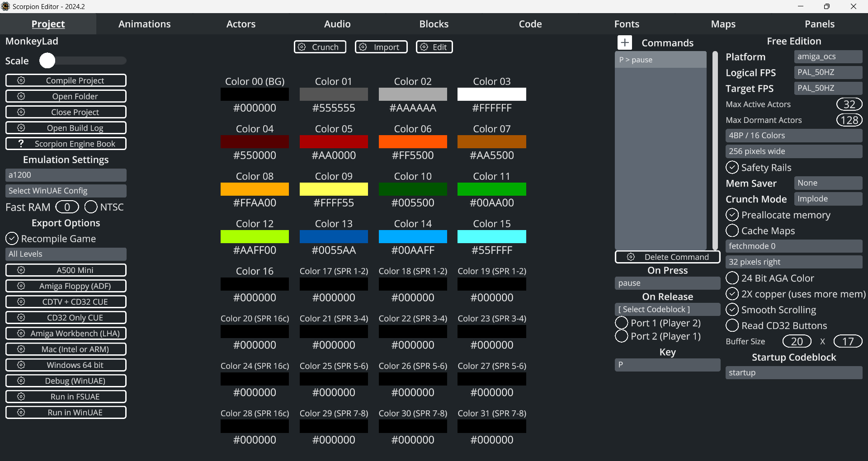The image size is (868, 461).
Task: Select Port 1 (Player 2) radio
Action: pos(622,323)
